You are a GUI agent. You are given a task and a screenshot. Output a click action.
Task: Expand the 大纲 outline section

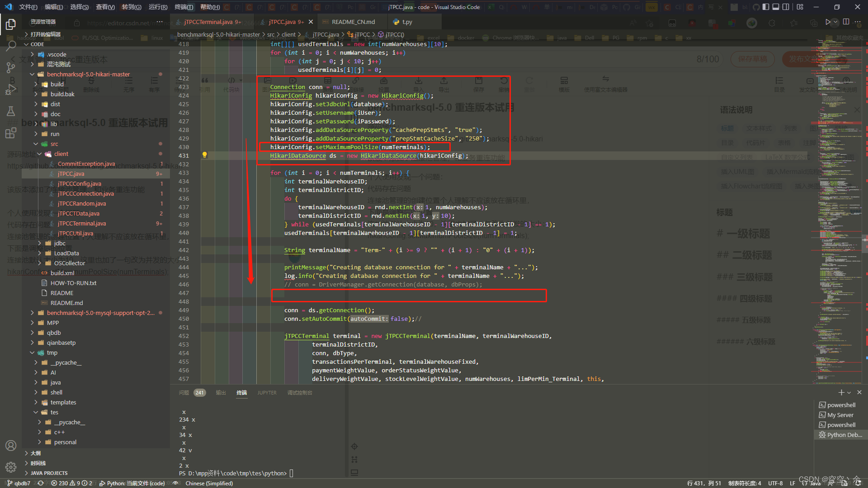(x=96, y=453)
